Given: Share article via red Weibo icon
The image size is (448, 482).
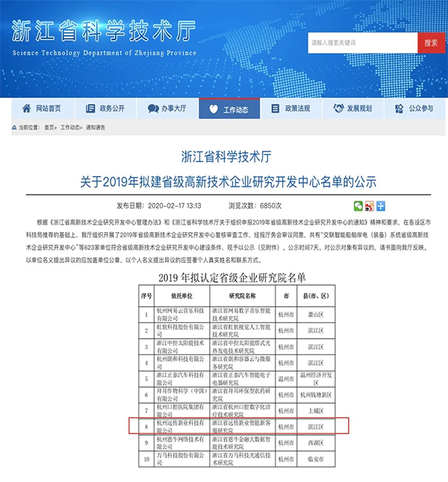Looking at the screenshot, I should tap(370, 205).
